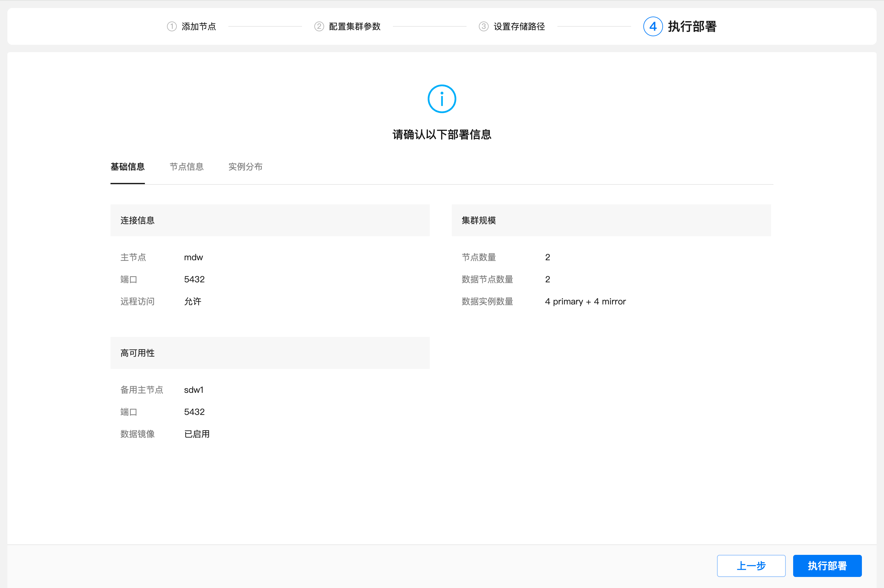Viewport: 884px width, 588px height.
Task: Switch to the 实例分布 tab
Action: (x=246, y=167)
